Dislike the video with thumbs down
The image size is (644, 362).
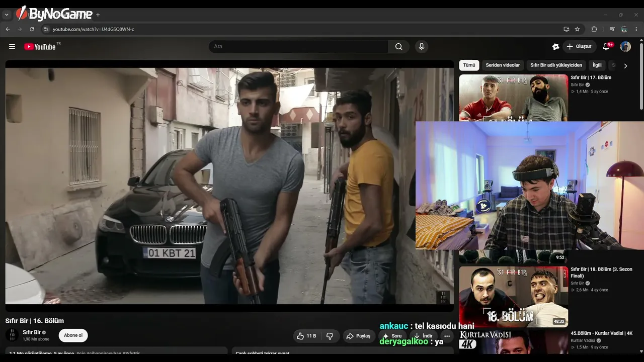pyautogui.click(x=330, y=336)
